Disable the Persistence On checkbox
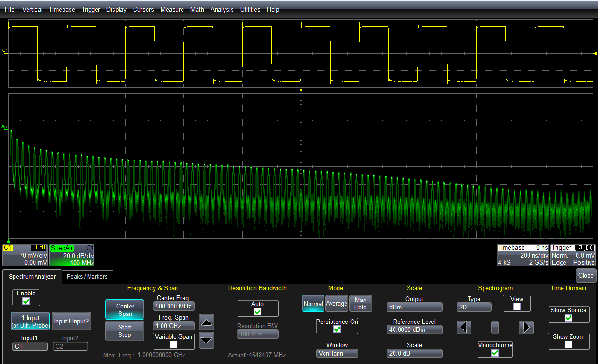Image resolution: width=598 pixels, height=364 pixels. [x=337, y=329]
